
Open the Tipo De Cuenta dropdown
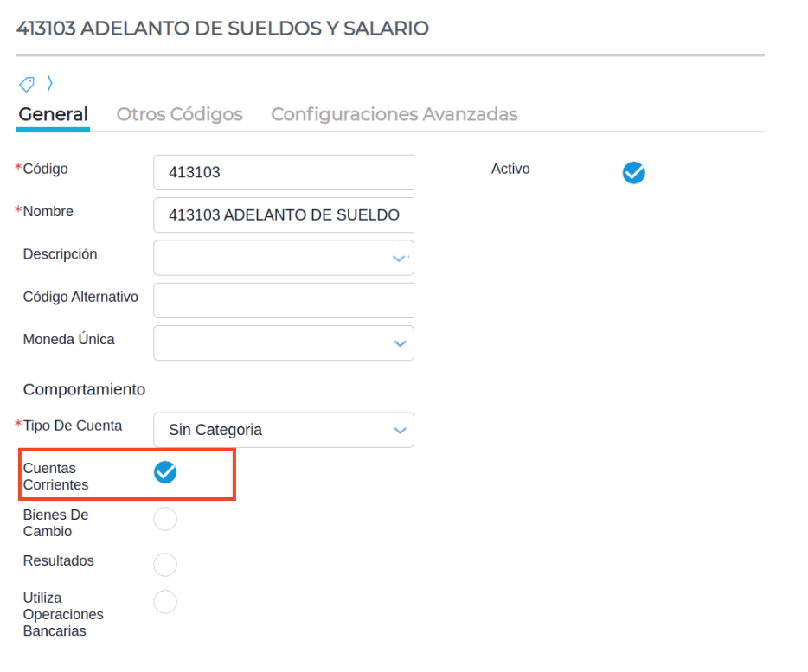point(399,430)
